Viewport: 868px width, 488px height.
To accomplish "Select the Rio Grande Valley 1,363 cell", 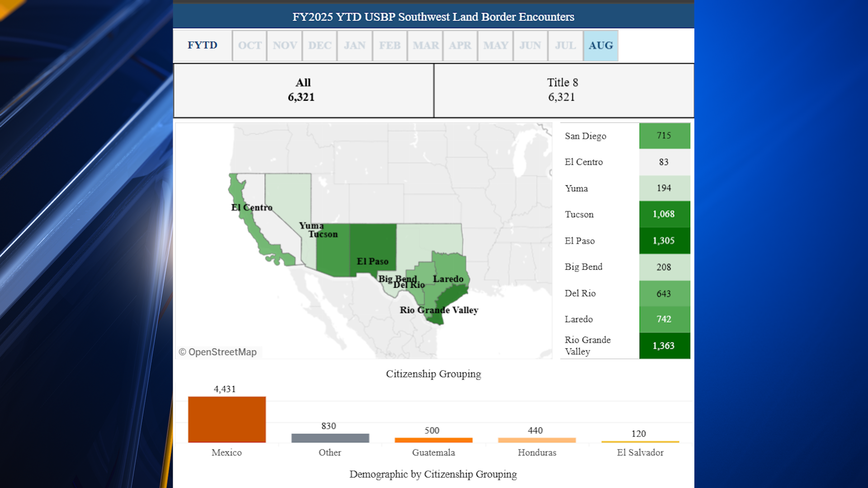I will tap(664, 346).
